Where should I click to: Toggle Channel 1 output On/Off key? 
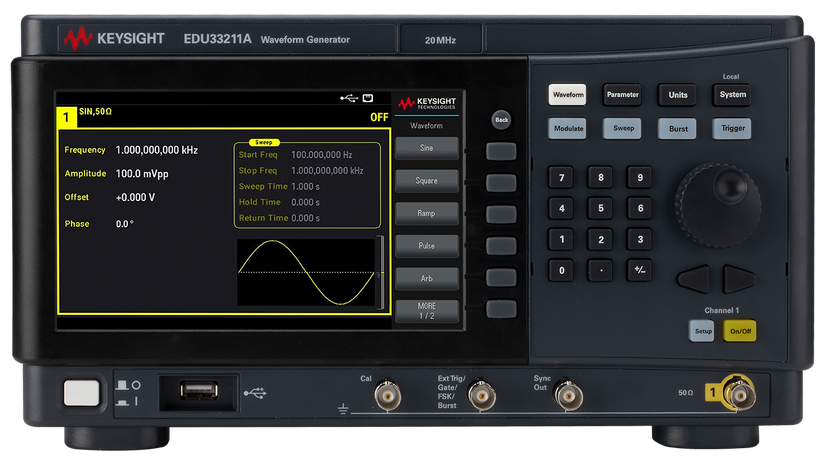(740, 331)
